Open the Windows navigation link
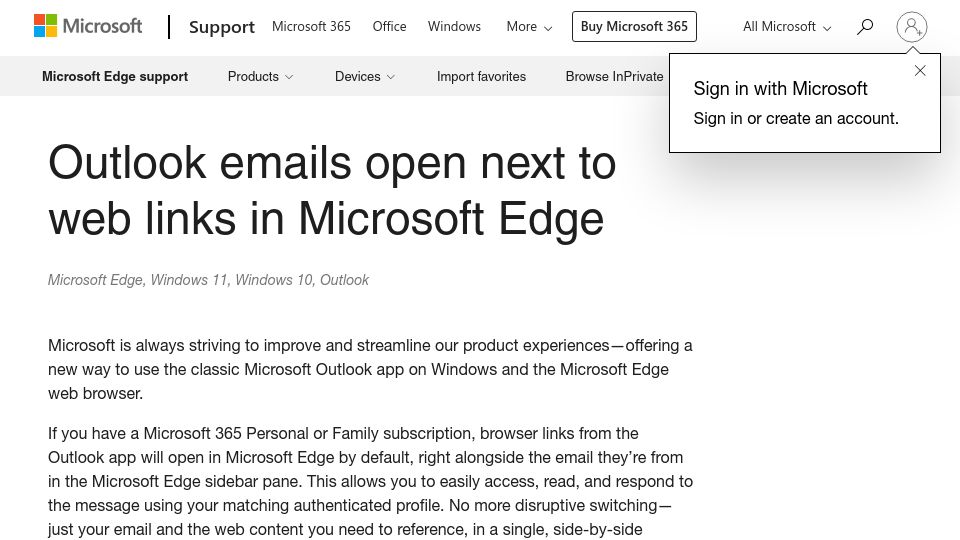 454,26
